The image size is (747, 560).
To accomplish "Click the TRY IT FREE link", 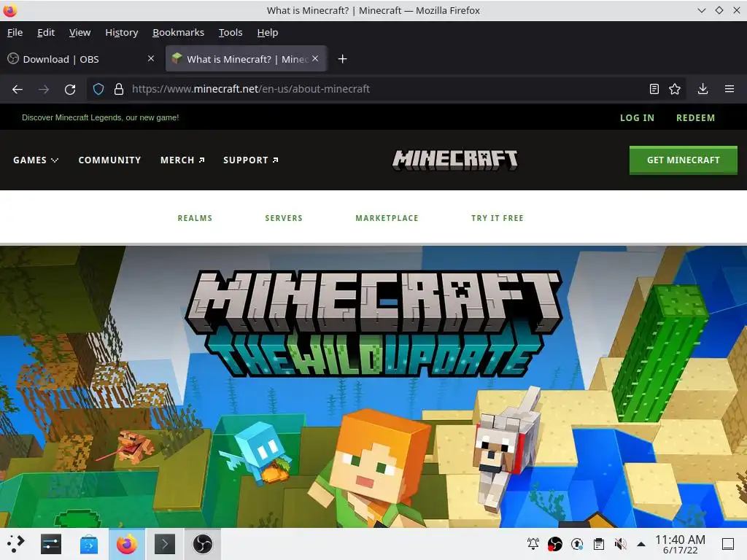I will pyautogui.click(x=498, y=218).
